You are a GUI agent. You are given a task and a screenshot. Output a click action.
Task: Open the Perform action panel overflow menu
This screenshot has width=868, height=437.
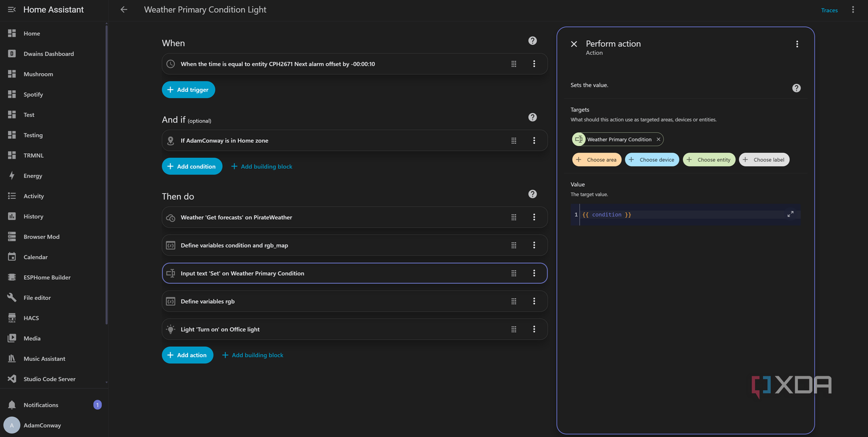(x=797, y=44)
